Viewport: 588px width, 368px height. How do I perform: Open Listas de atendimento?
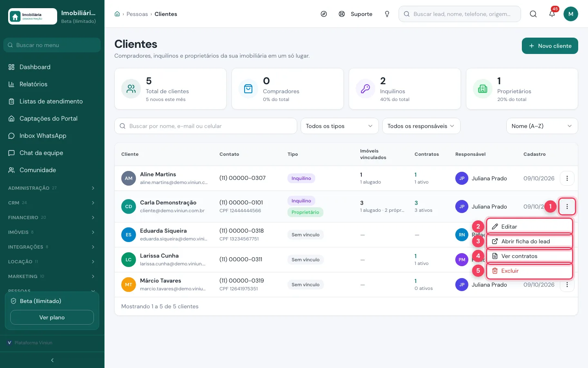pyautogui.click(x=52, y=101)
